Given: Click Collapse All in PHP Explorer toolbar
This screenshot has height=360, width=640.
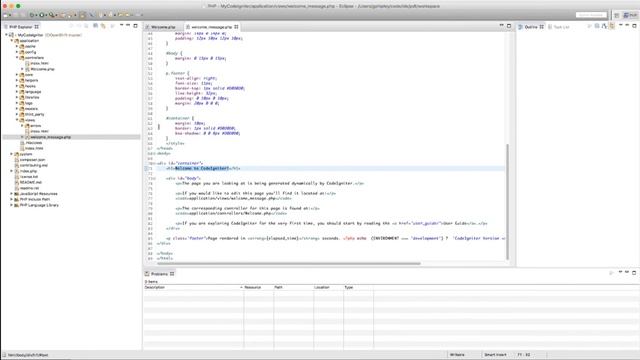Looking at the screenshot, I should point(96,26).
